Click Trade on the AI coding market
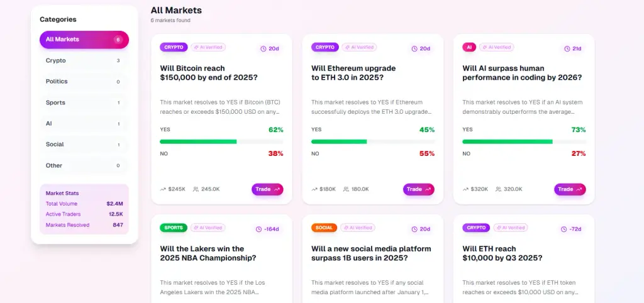Image resolution: width=644 pixels, height=303 pixels. pyautogui.click(x=570, y=189)
